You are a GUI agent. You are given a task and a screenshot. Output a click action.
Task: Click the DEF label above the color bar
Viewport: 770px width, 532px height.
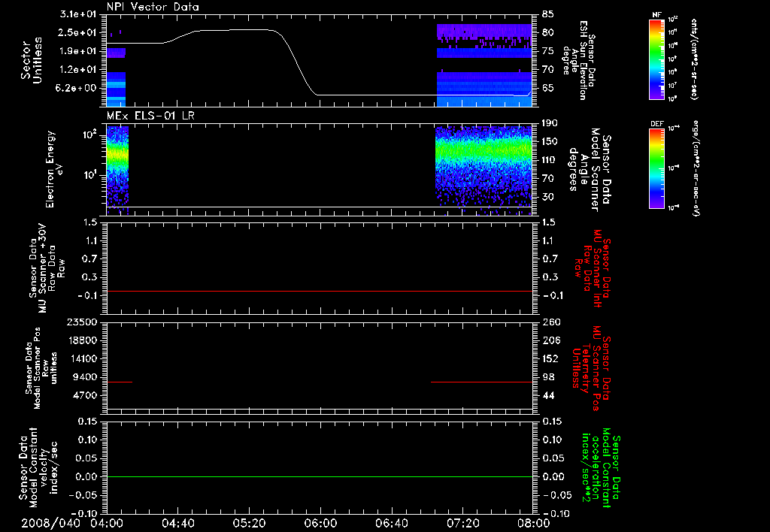pyautogui.click(x=657, y=124)
